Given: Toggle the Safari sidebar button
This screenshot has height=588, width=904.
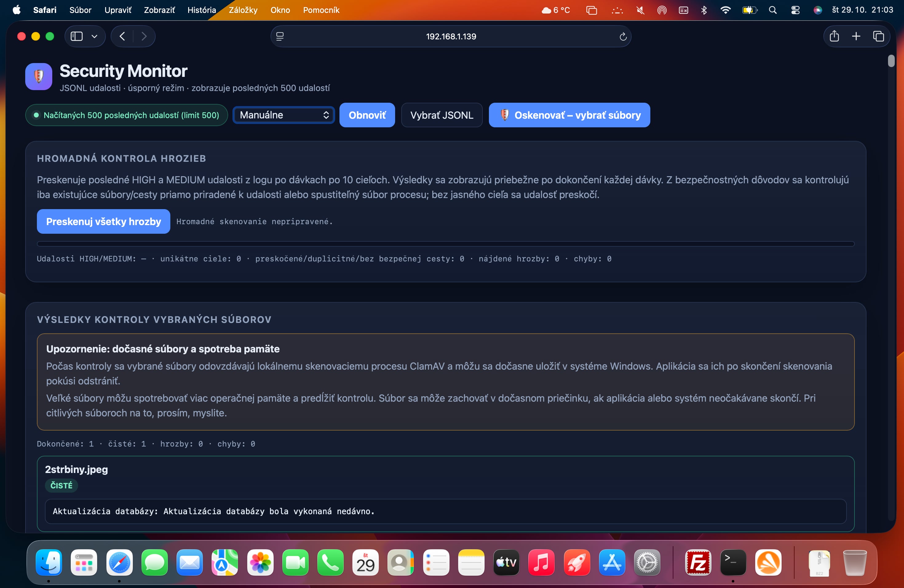Looking at the screenshot, I should [x=77, y=37].
